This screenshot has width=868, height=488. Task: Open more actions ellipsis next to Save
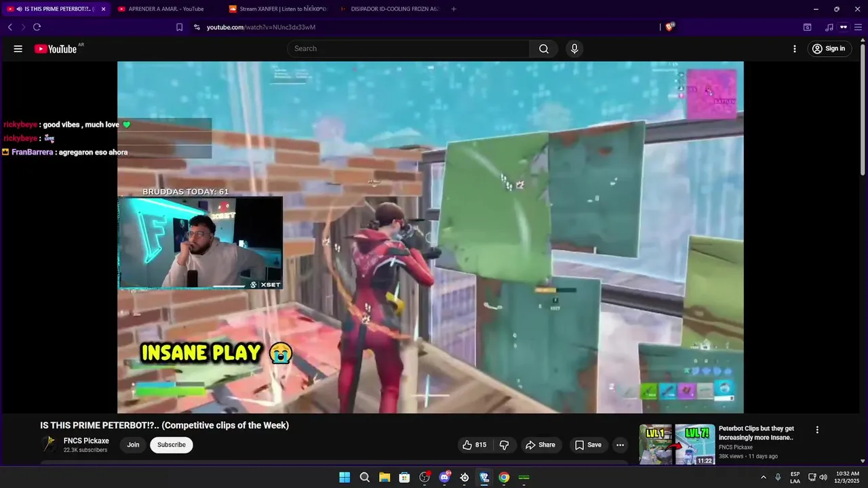point(620,445)
